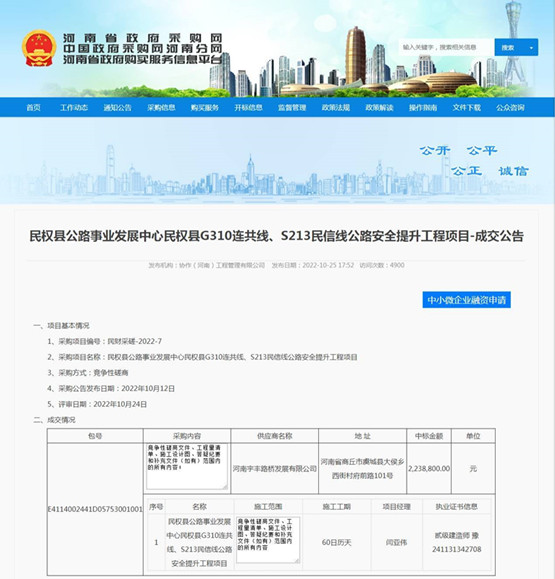Open the 操作指南 navigation item
Image resolution: width=555 pixels, height=579 pixels.
tap(423, 107)
